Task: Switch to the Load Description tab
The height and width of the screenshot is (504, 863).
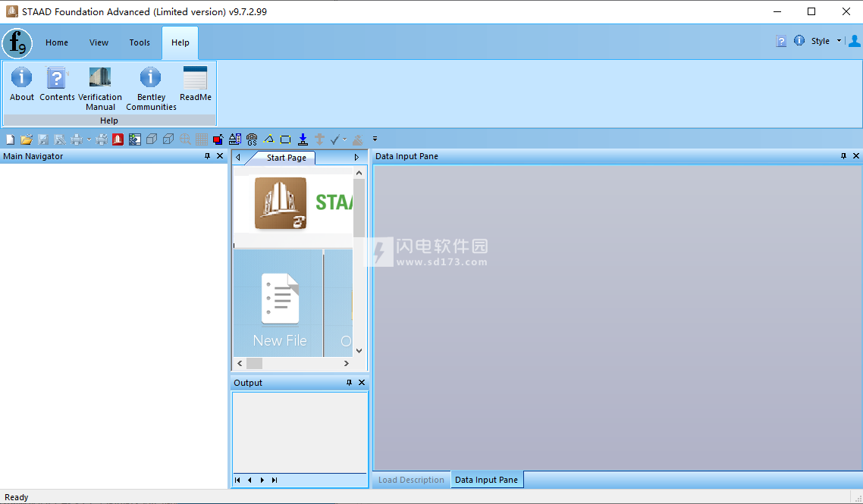Action: pos(411,480)
